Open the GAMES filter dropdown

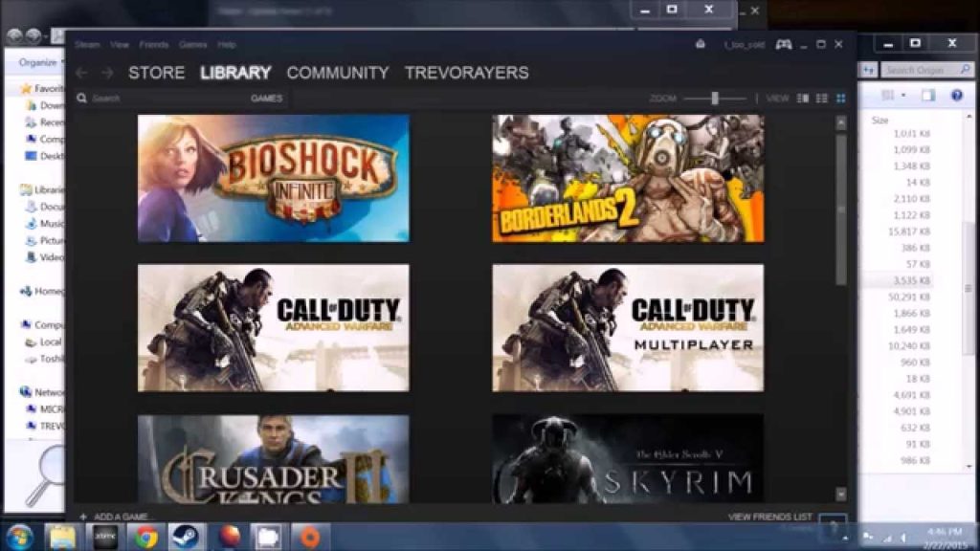(x=266, y=99)
